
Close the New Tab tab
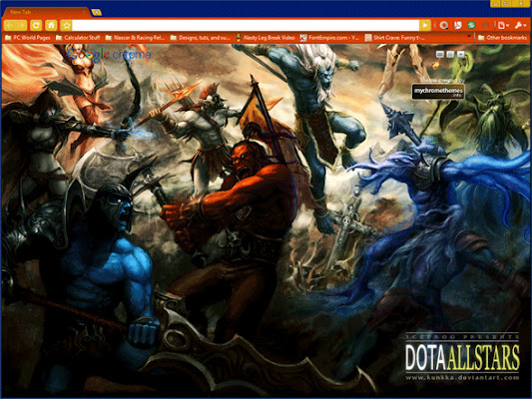(83, 12)
